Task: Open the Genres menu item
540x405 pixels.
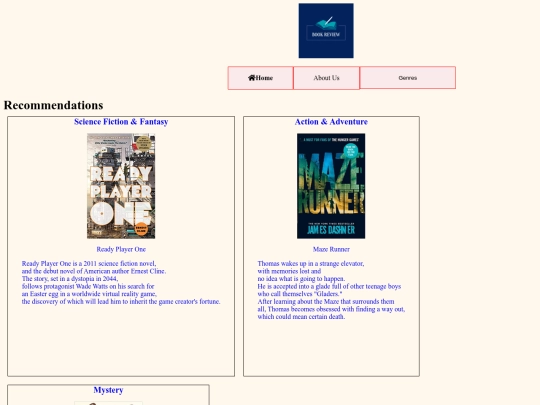Action: pos(408,78)
